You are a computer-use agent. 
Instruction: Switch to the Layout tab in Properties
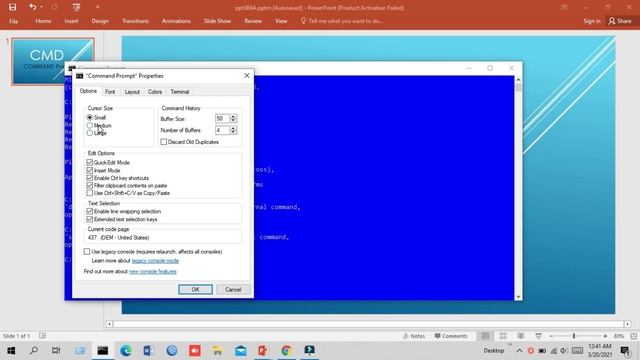[x=132, y=92]
